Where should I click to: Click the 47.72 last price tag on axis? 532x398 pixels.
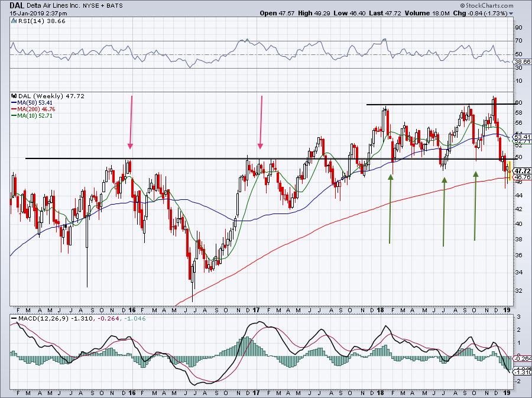(523, 171)
